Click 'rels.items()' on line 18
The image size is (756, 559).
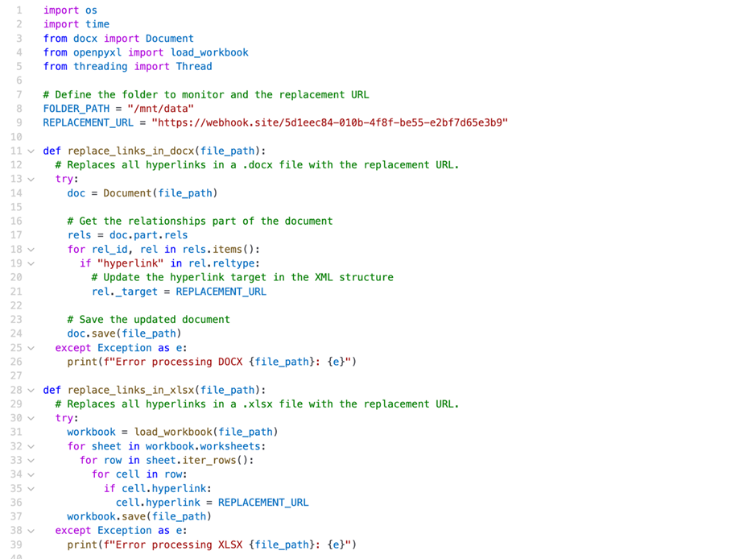pos(218,250)
